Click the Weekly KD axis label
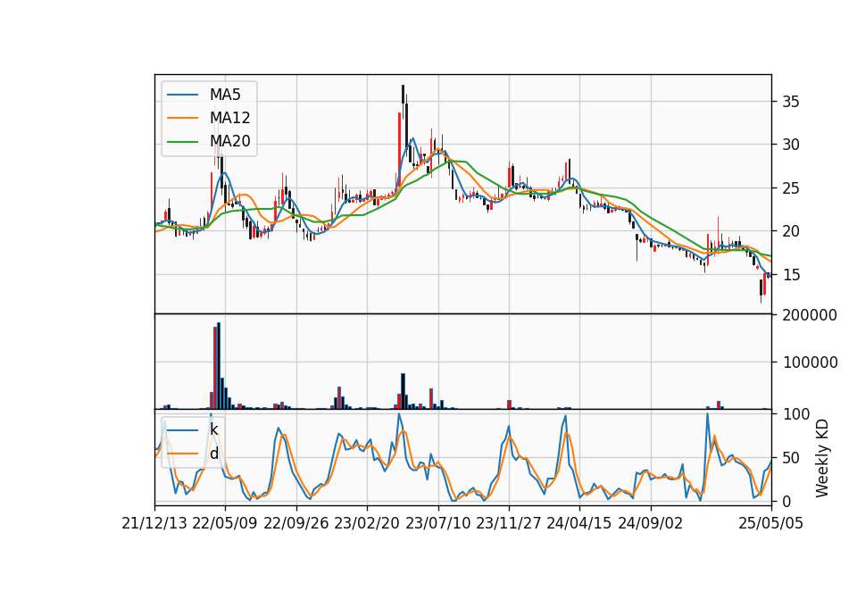The image size is (857, 616). pos(822,458)
